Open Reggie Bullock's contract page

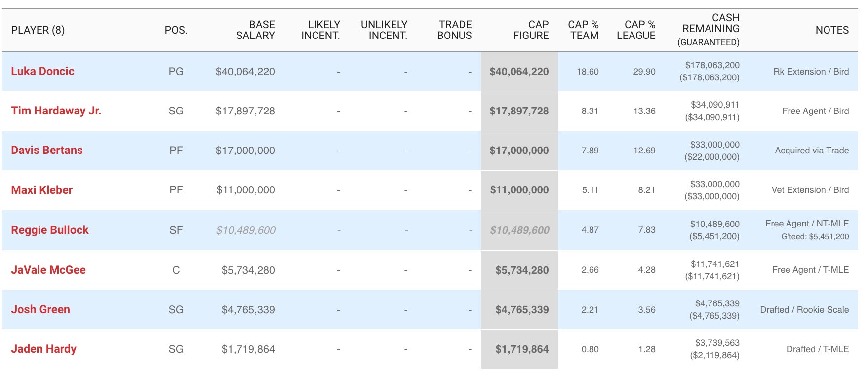click(50, 230)
